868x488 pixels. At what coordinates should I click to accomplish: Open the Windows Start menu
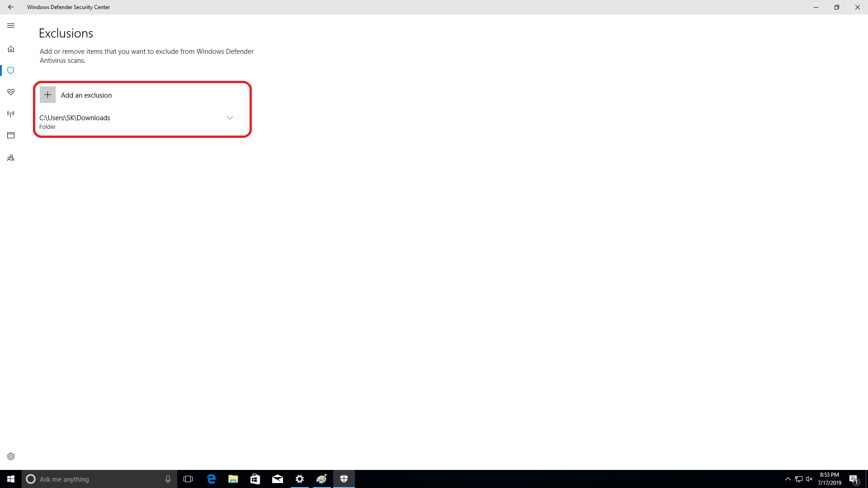(x=11, y=479)
